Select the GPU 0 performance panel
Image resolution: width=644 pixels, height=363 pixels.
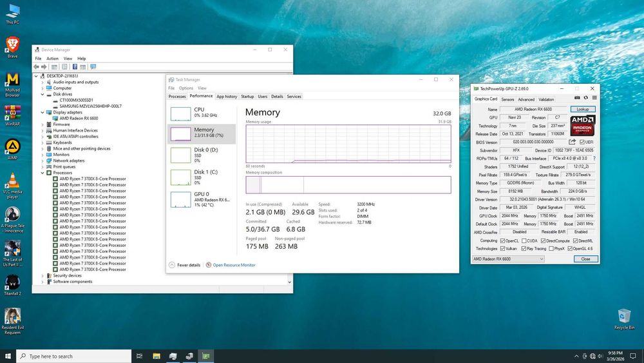[202, 199]
